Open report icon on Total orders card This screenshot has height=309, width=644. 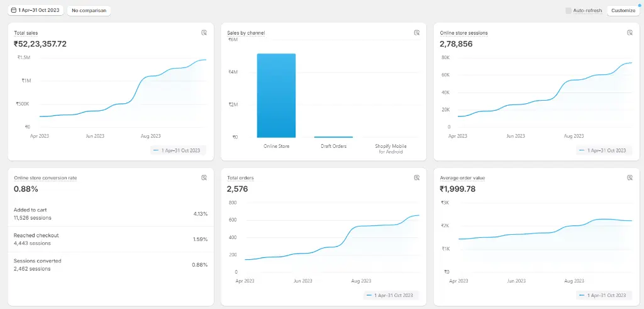(417, 177)
